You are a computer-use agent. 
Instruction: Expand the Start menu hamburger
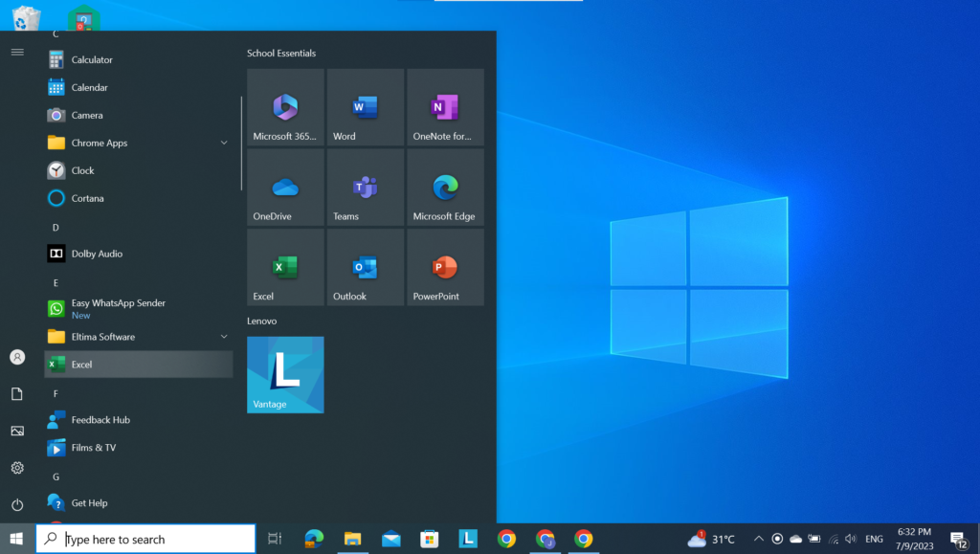(x=17, y=53)
